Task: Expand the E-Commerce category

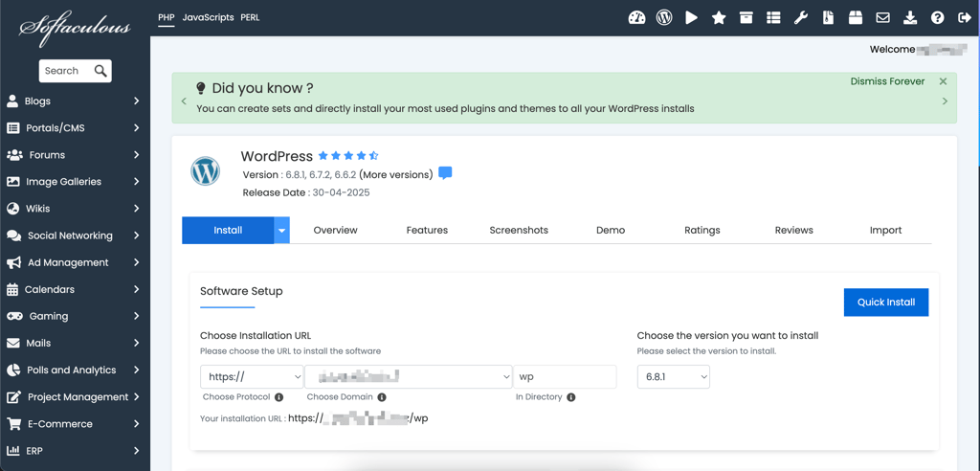Action: click(x=75, y=424)
